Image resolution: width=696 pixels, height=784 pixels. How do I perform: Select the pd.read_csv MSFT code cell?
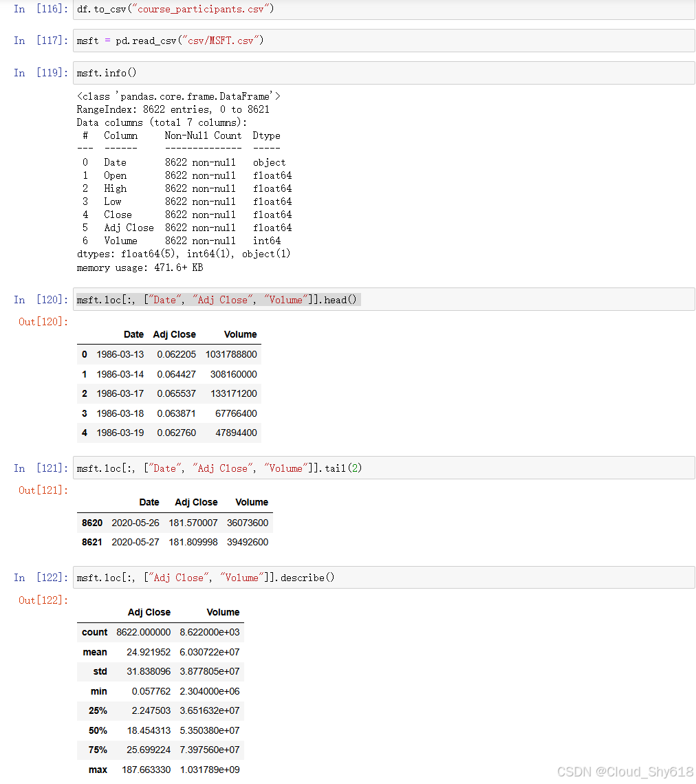(384, 41)
